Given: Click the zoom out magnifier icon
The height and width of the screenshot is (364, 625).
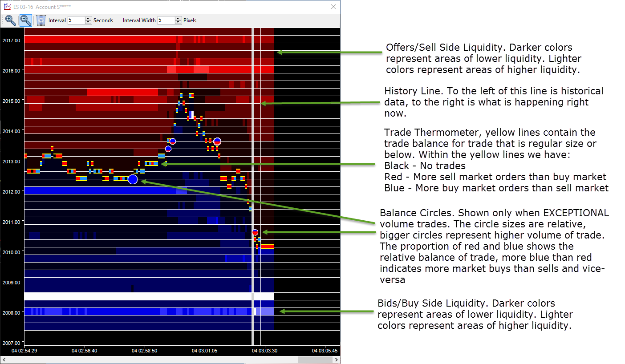Looking at the screenshot, I should coord(26,20).
